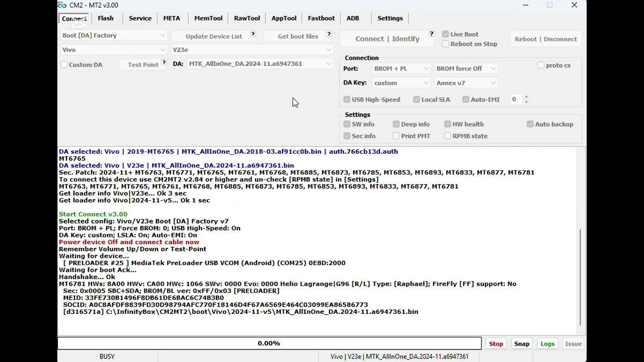Click the Issue button
Image resolution: width=644 pixels, height=362 pixels.
(573, 344)
